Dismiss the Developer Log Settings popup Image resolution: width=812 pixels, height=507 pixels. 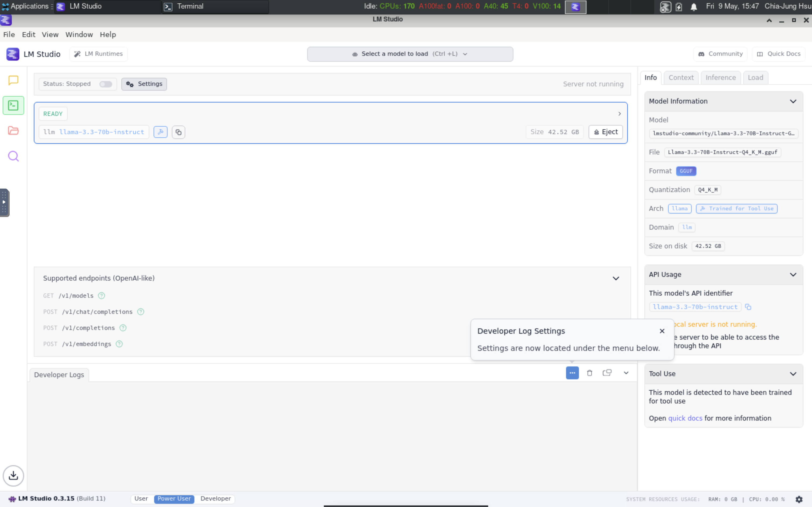[662, 330]
